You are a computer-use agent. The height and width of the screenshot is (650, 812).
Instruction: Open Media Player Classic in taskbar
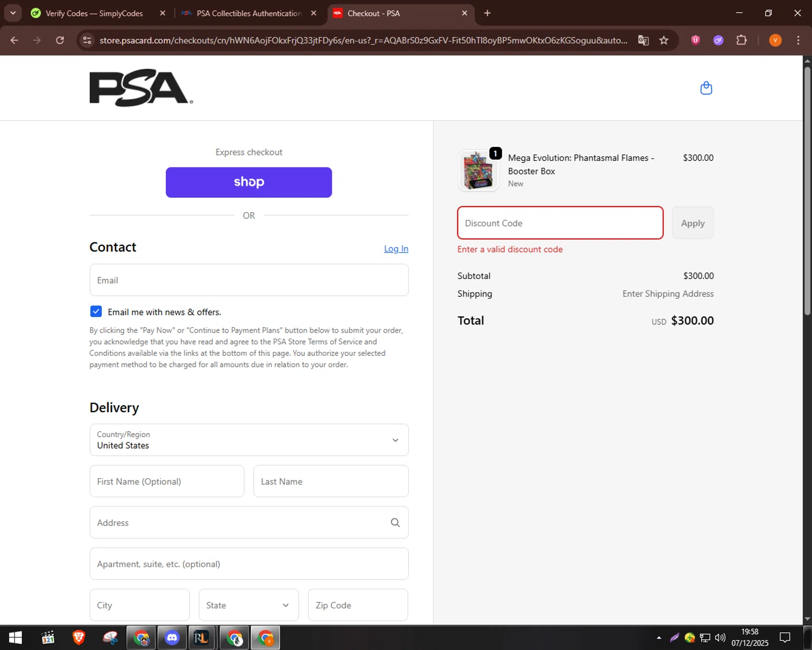pyautogui.click(x=48, y=638)
